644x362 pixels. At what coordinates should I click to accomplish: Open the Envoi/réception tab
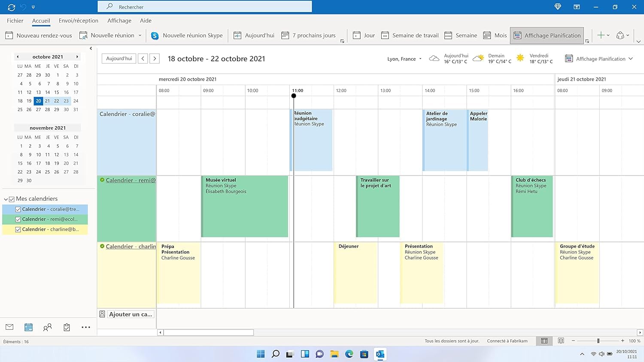point(79,21)
